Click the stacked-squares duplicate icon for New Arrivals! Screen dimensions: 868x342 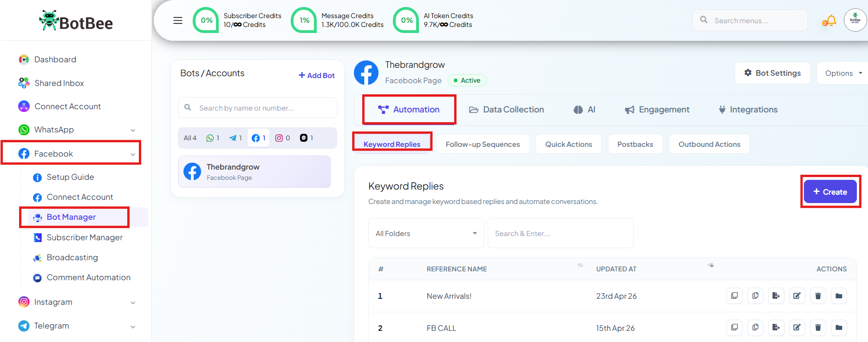click(734, 296)
